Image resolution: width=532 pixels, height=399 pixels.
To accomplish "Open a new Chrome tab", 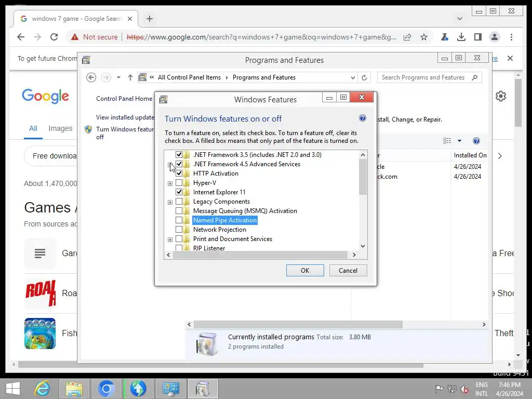I will pos(150,19).
